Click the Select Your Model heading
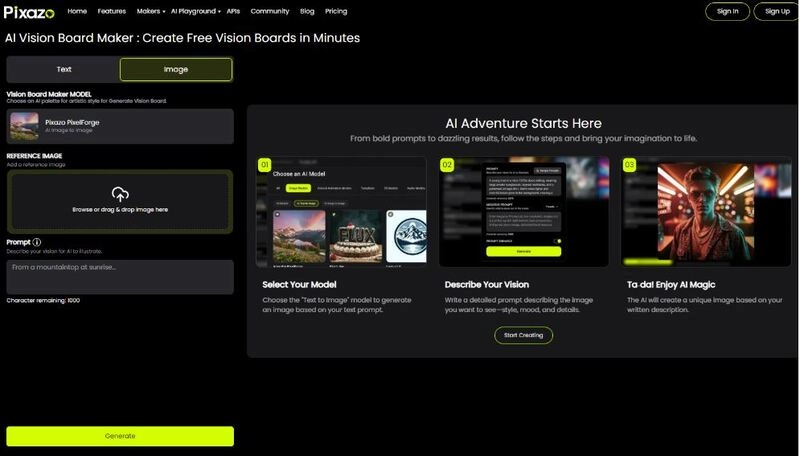The height and width of the screenshot is (456, 800). coord(299,285)
